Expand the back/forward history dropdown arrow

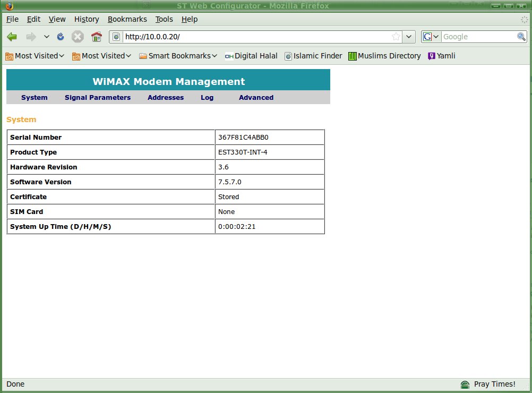pos(47,37)
